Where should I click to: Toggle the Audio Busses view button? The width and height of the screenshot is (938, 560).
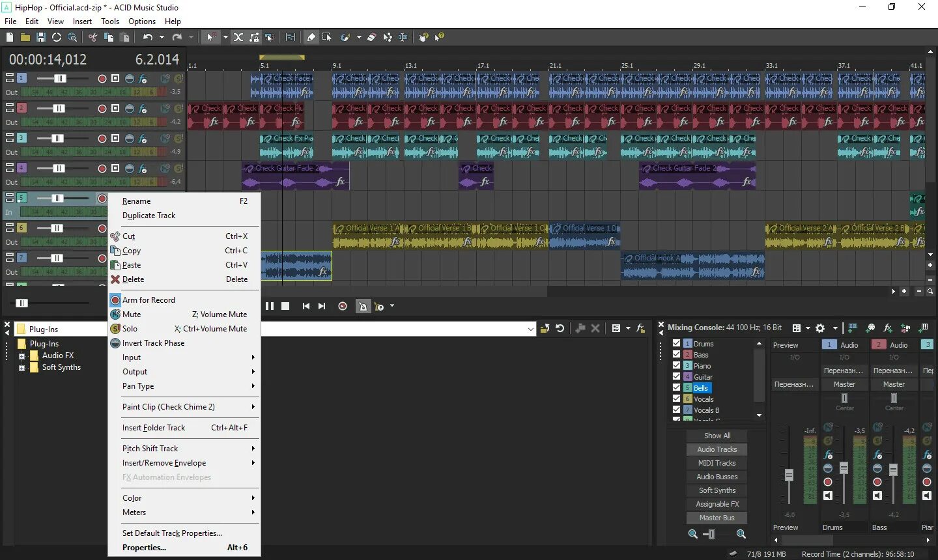click(717, 477)
